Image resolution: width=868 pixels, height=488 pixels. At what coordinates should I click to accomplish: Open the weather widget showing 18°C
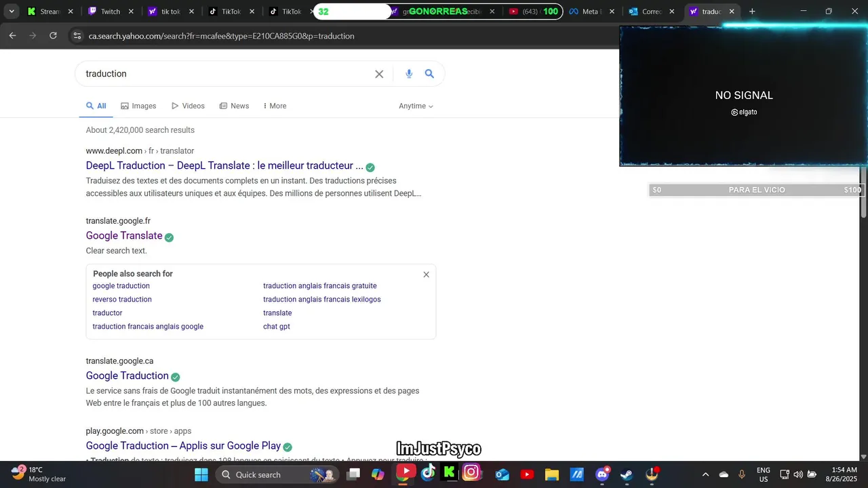click(x=39, y=474)
